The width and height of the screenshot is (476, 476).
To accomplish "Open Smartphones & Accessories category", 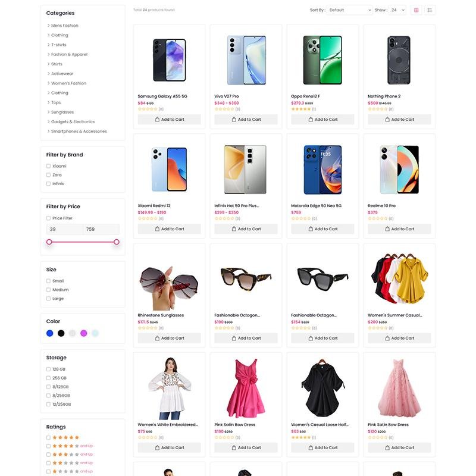I will [79, 131].
